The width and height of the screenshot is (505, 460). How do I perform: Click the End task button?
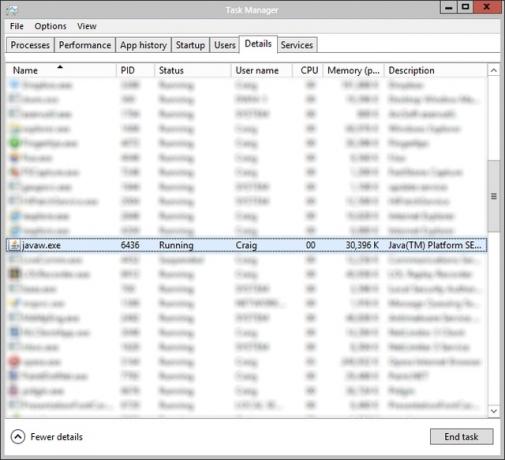(461, 437)
